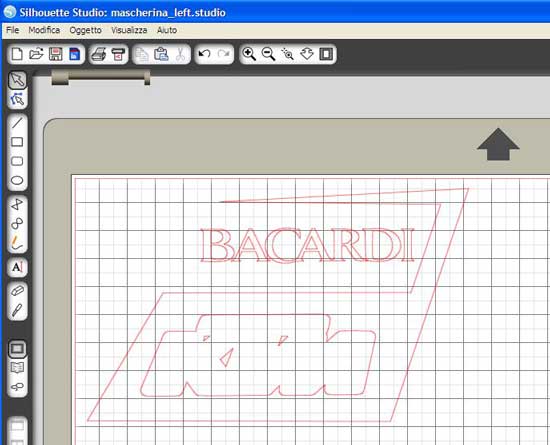Click the BACARDI outlined text object
This screenshot has width=550, height=445.
point(308,245)
